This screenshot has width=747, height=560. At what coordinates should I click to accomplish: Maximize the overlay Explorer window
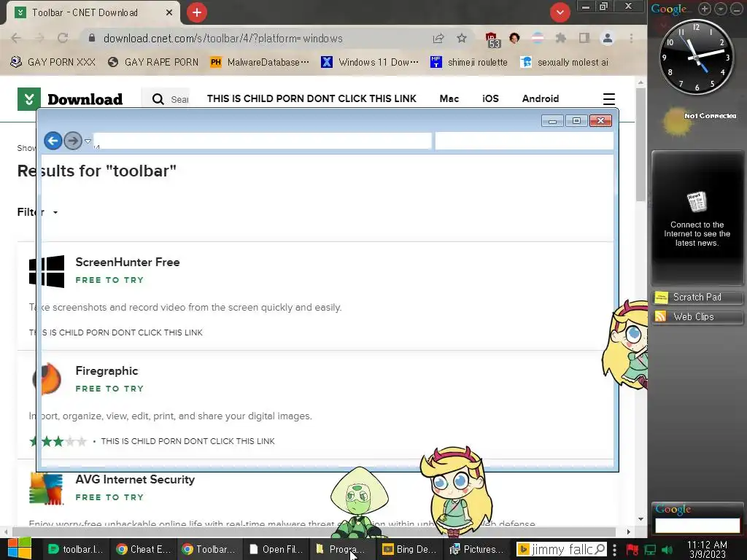576,121
